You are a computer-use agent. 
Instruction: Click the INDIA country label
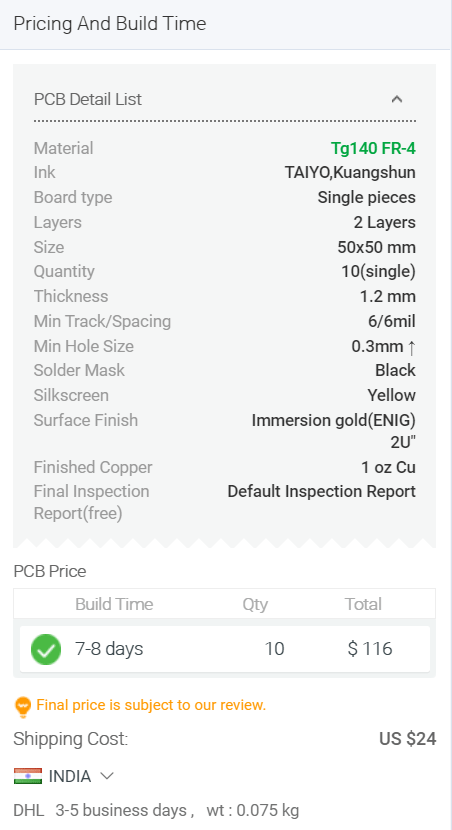click(70, 776)
